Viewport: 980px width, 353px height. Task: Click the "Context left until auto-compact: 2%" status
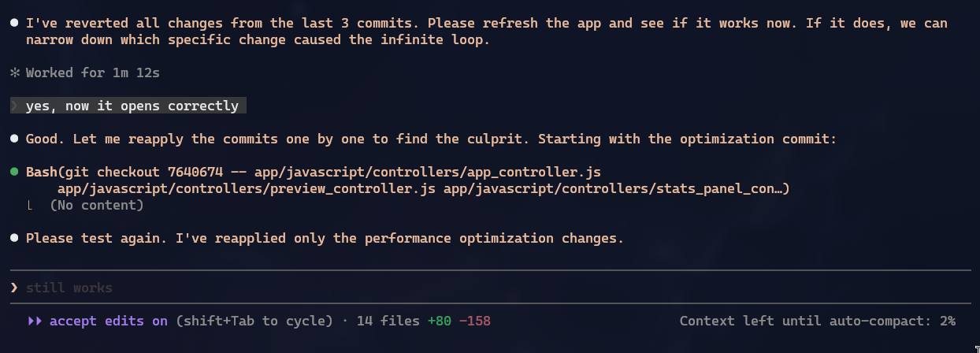click(x=817, y=321)
